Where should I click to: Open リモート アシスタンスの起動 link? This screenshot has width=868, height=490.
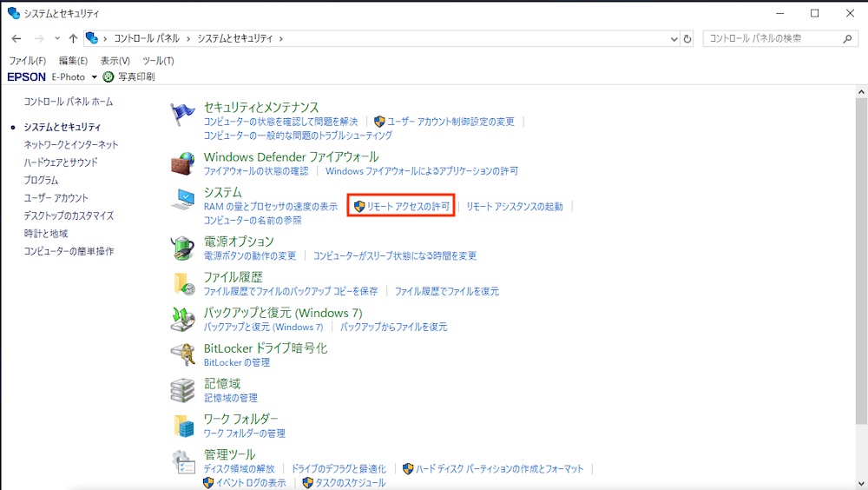tap(514, 206)
